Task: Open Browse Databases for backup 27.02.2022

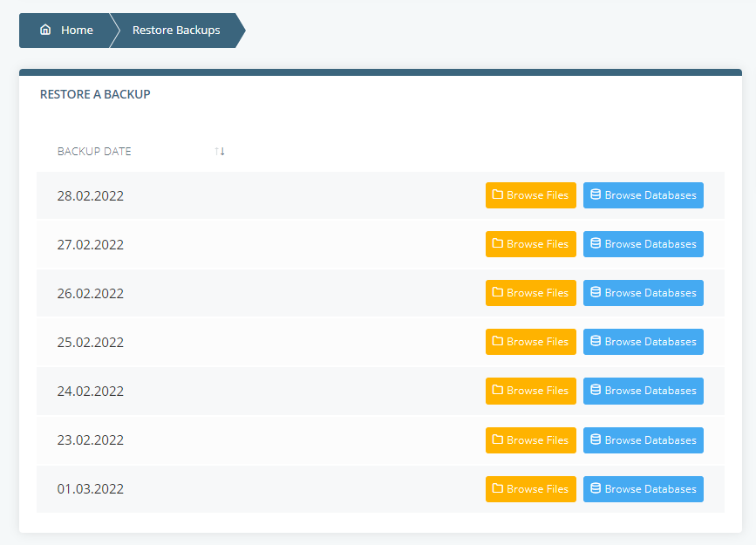Action: pos(643,243)
